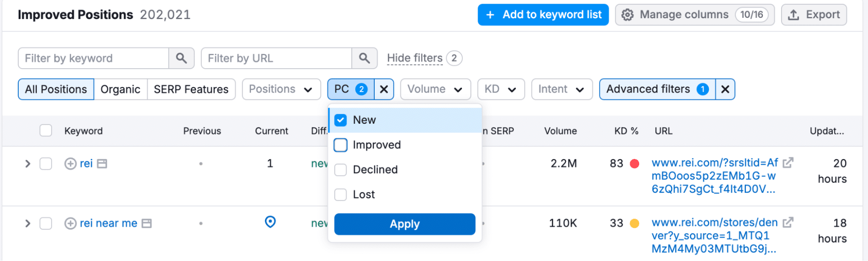Screen dimensions: 868x261
Task: Sort by Current column header
Action: (x=271, y=131)
